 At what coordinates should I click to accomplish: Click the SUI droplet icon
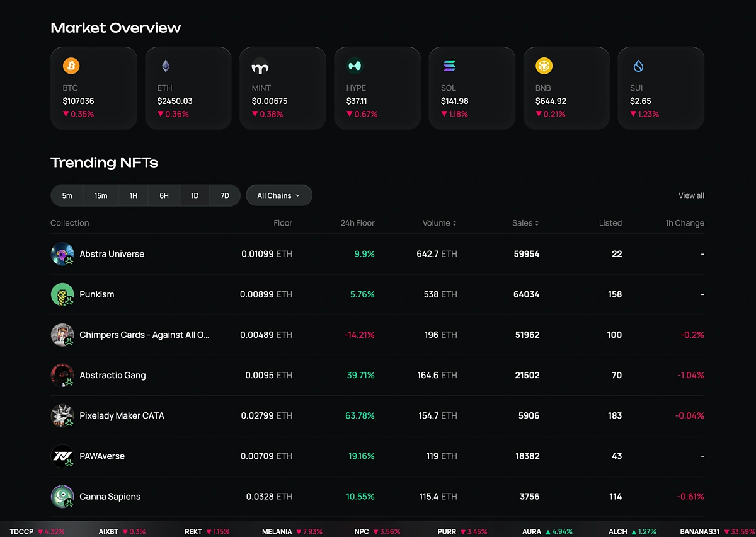pyautogui.click(x=638, y=65)
